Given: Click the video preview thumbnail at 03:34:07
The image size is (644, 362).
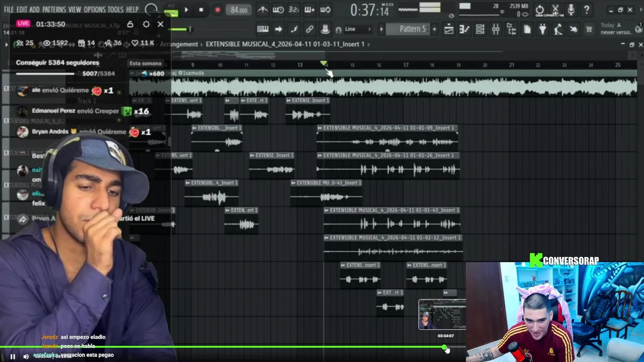Looking at the screenshot, I should (x=442, y=315).
